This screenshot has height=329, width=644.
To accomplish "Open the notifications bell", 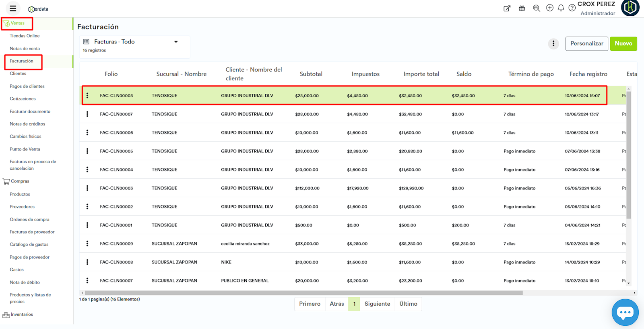I will (x=561, y=8).
